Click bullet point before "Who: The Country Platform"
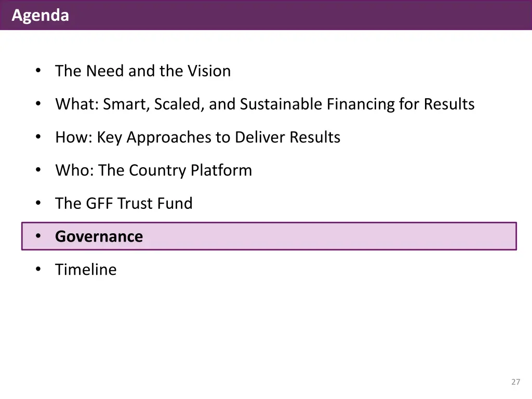 (x=38, y=170)
